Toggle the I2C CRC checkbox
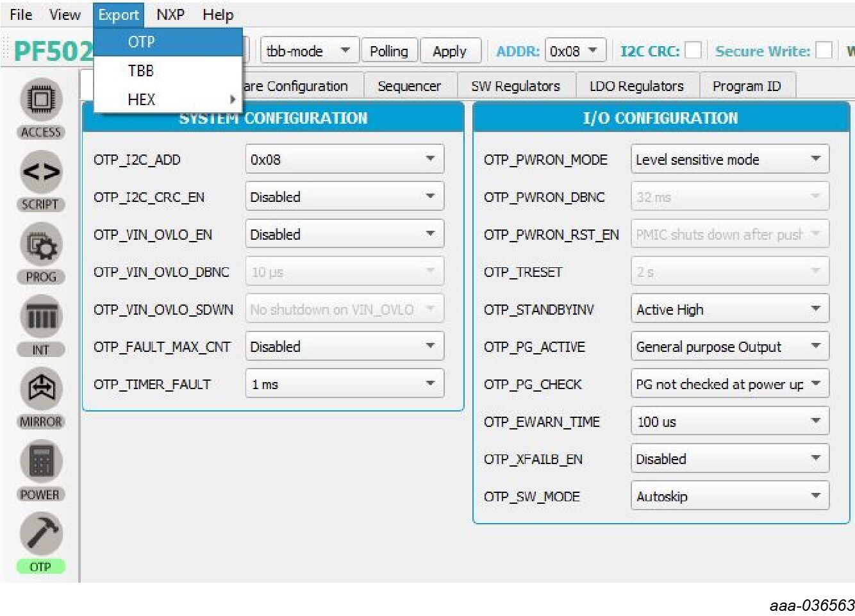 [x=693, y=51]
